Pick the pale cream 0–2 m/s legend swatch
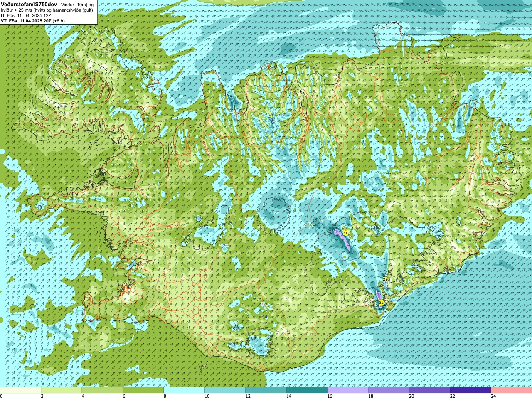This screenshot has width=532, height=399. click(20, 390)
